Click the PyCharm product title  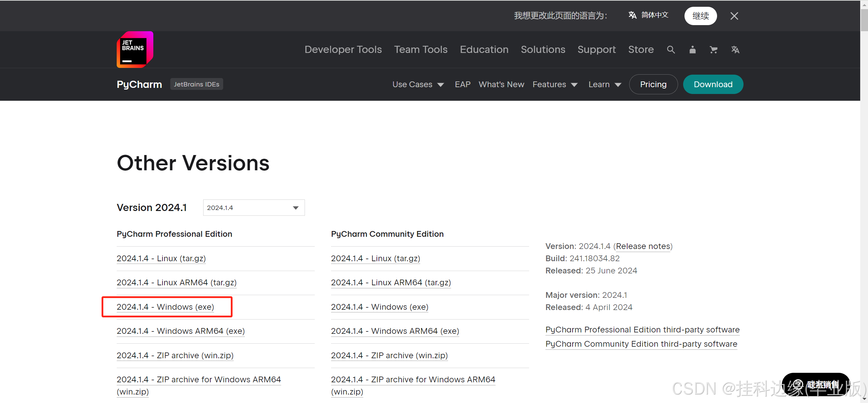coord(139,84)
